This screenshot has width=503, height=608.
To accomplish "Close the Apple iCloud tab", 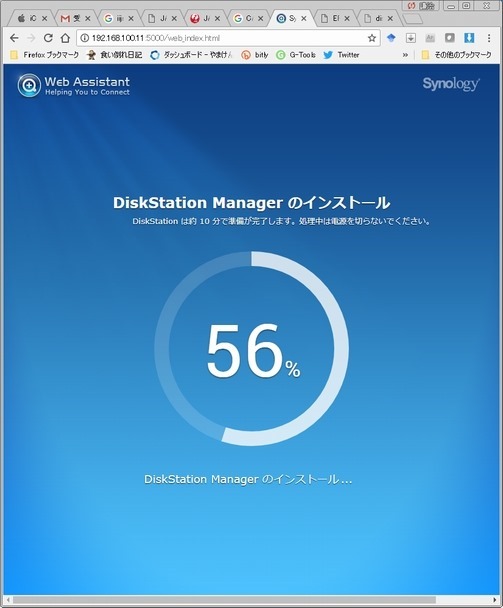I will pyautogui.click(x=45, y=18).
